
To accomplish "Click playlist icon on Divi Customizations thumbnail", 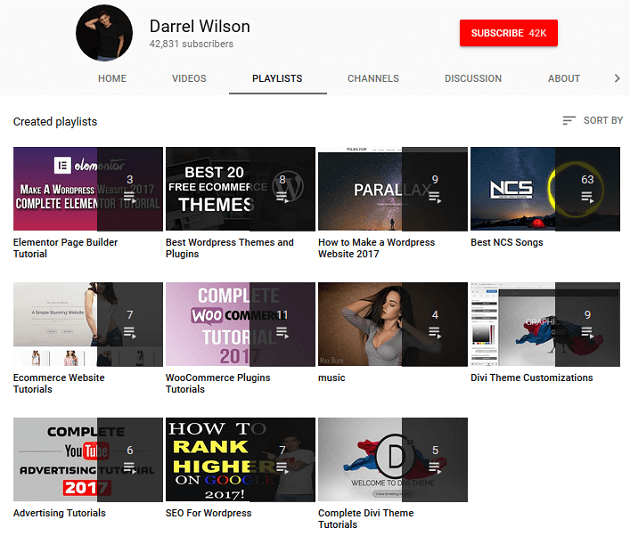I will (x=587, y=333).
